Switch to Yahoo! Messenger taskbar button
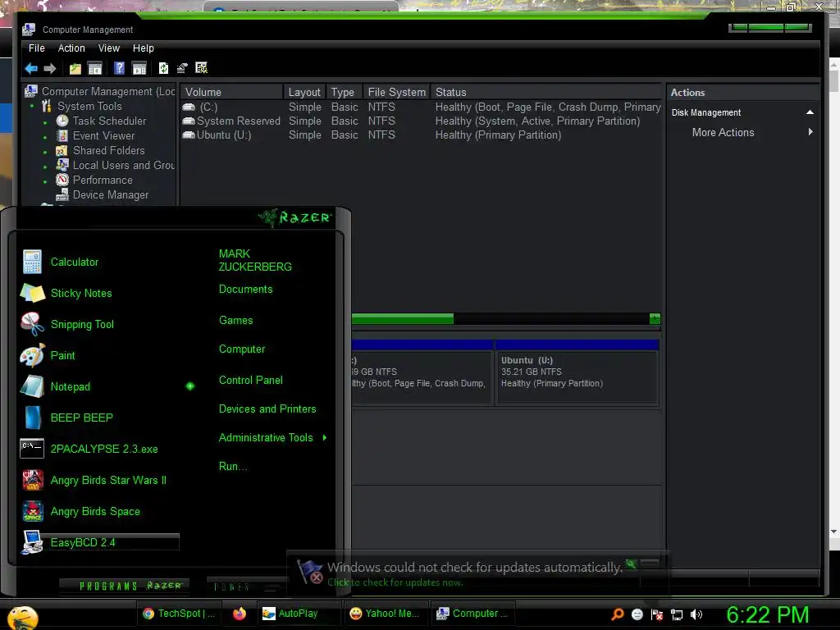840x630 pixels. pos(385,614)
